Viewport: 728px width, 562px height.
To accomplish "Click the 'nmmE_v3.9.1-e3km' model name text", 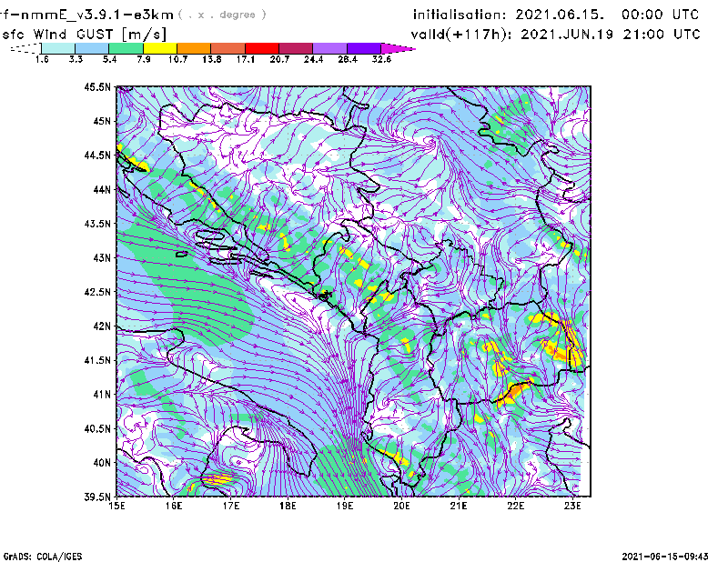I will (97, 15).
